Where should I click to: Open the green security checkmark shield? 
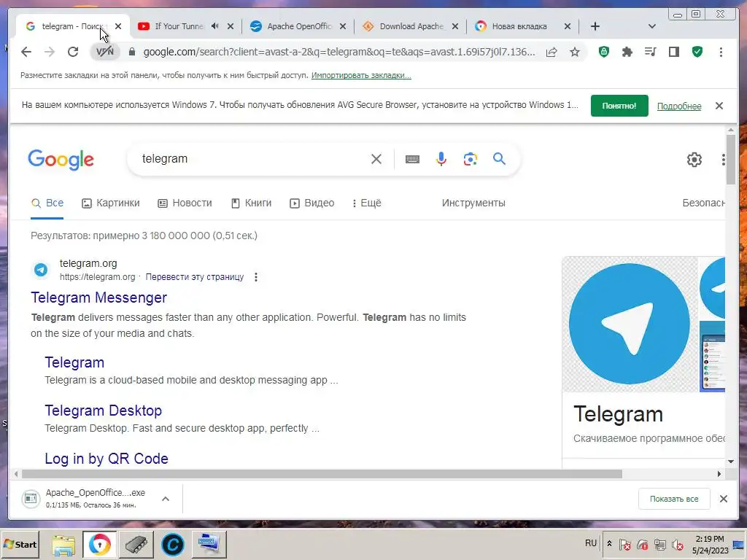pyautogui.click(x=697, y=52)
